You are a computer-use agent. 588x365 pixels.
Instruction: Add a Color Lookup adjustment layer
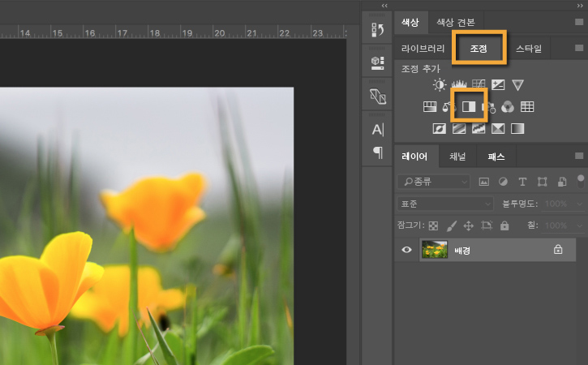527,107
